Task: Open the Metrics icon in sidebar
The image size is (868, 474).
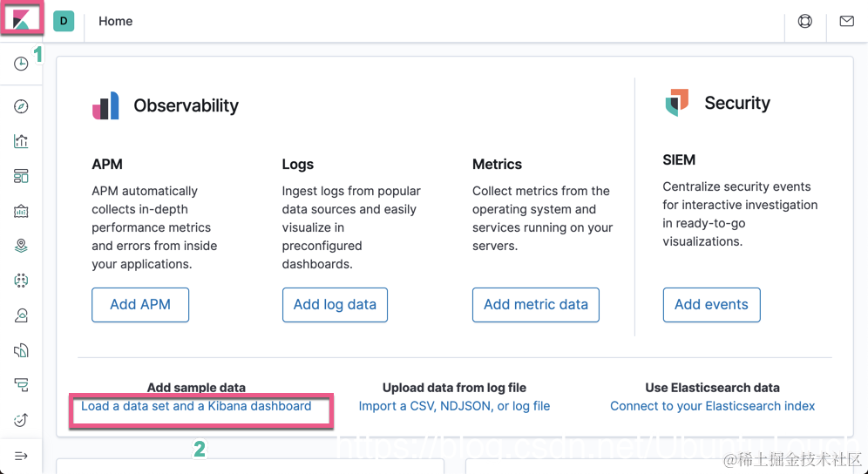Action: tap(21, 315)
